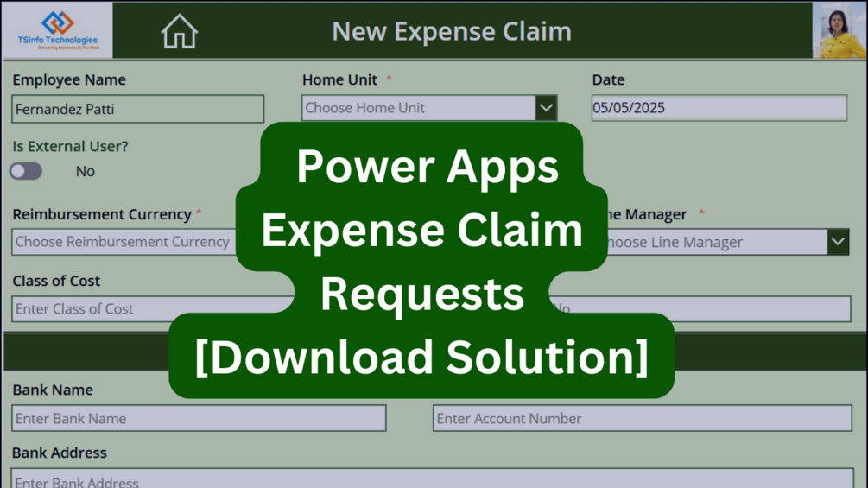The image size is (868, 488).
Task: Click the No text beside the toggle
Action: [86, 171]
